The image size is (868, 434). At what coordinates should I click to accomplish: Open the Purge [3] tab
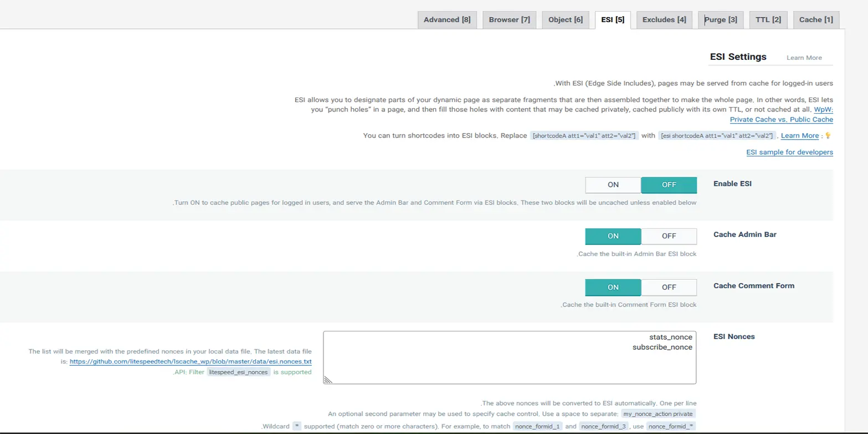point(721,19)
